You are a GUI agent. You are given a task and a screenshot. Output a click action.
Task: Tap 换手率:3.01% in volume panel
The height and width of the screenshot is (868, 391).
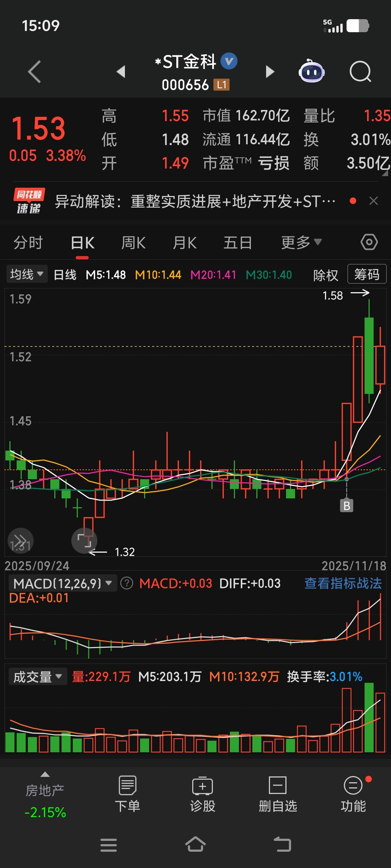(x=325, y=677)
